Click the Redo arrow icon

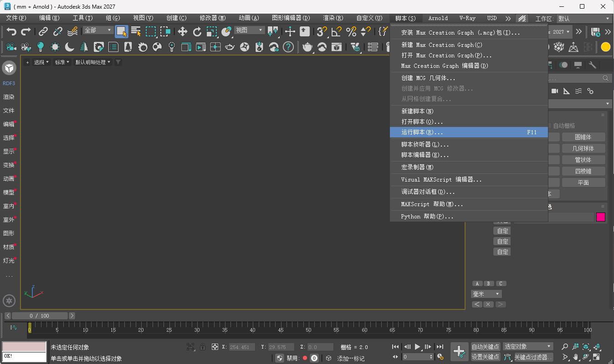point(26,31)
